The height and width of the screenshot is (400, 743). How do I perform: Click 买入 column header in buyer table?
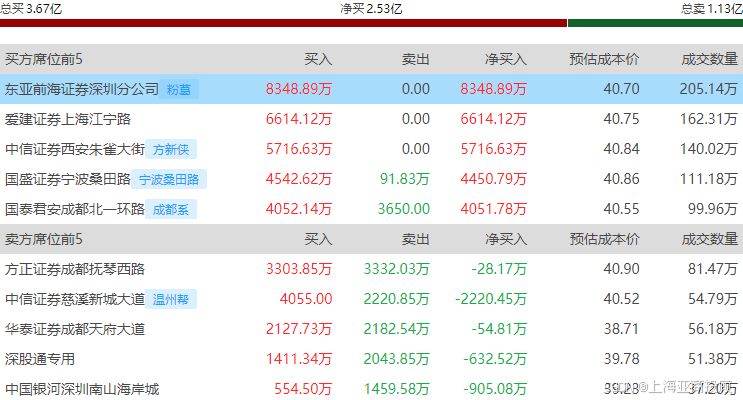[318, 59]
